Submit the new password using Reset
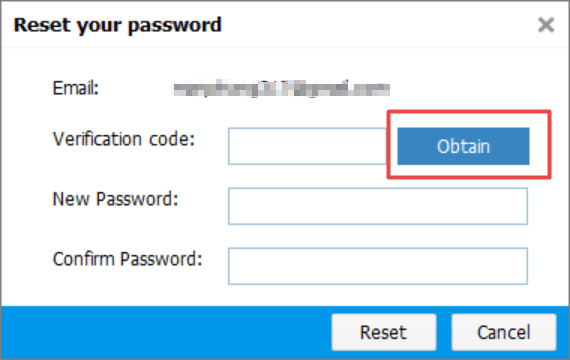 coord(384,332)
